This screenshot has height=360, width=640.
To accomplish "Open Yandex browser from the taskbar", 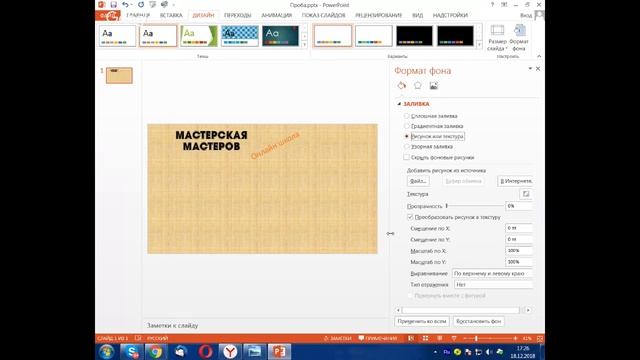I will [x=230, y=351].
